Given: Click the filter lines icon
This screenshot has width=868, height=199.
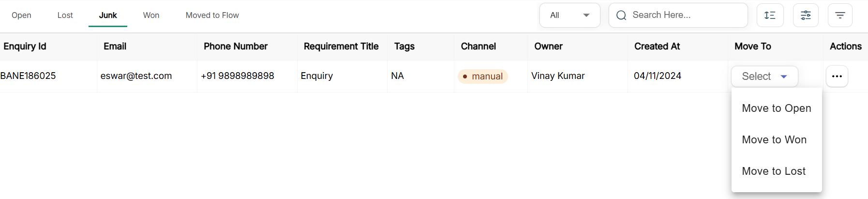Looking at the screenshot, I should pos(840,15).
